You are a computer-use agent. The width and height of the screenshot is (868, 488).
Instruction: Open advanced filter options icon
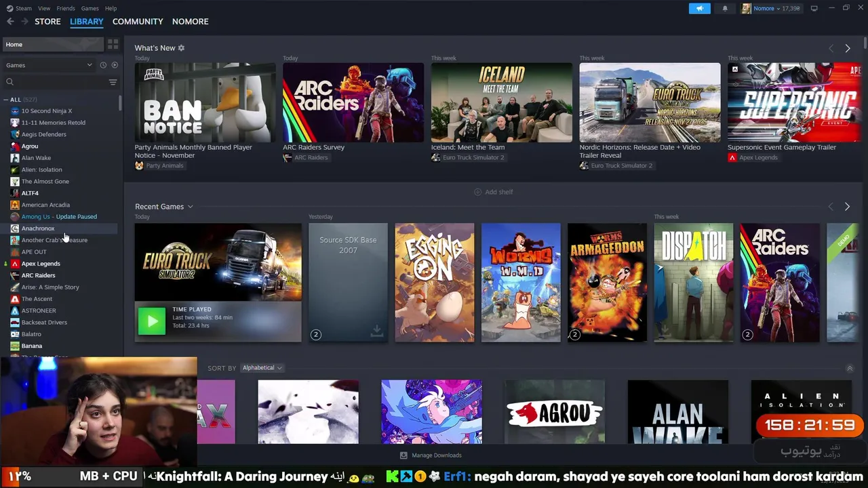[113, 82]
